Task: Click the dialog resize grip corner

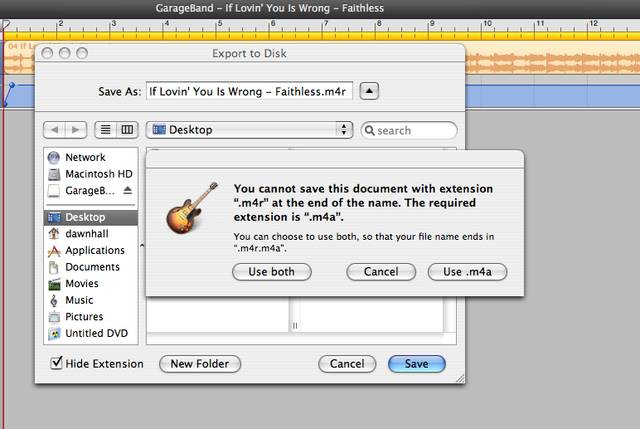Action: coord(460,379)
